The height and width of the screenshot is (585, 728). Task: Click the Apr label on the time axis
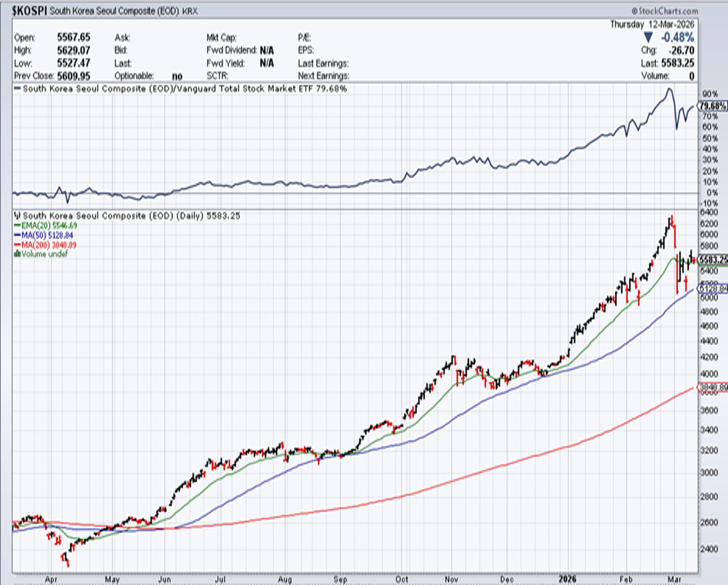(x=51, y=579)
